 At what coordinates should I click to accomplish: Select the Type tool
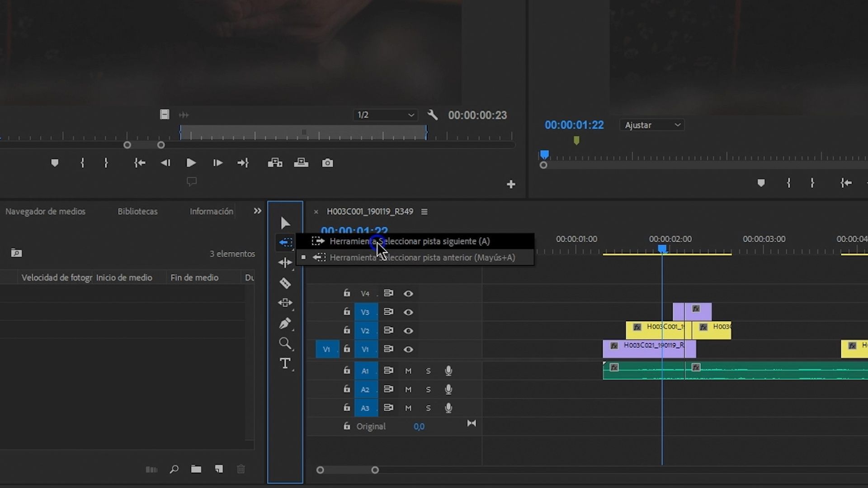coord(285,363)
